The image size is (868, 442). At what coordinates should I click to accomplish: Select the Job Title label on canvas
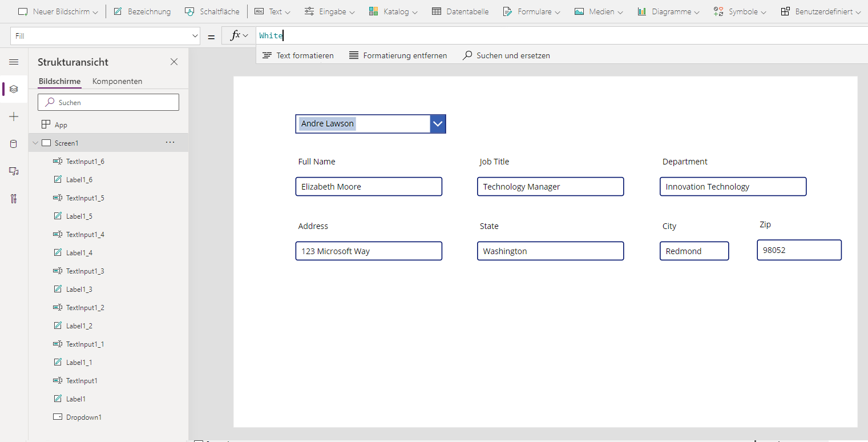coord(494,162)
